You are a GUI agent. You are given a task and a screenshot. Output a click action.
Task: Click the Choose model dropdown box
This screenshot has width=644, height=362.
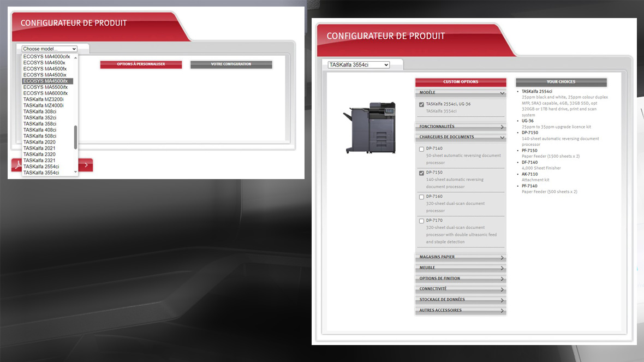click(49, 49)
